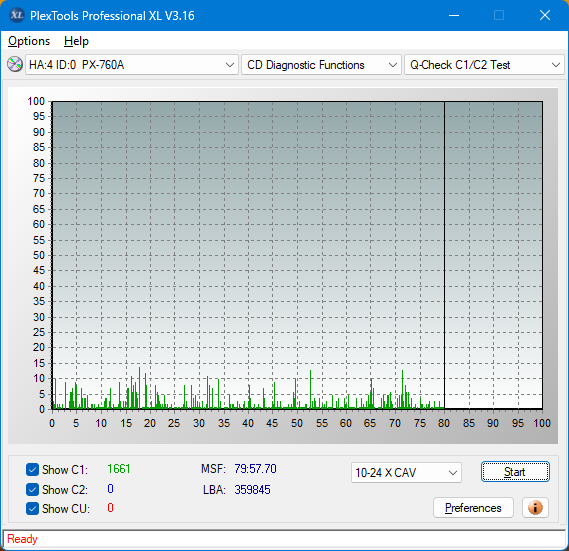Open the Q-Check C1/C2 Test dropdown

[484, 65]
